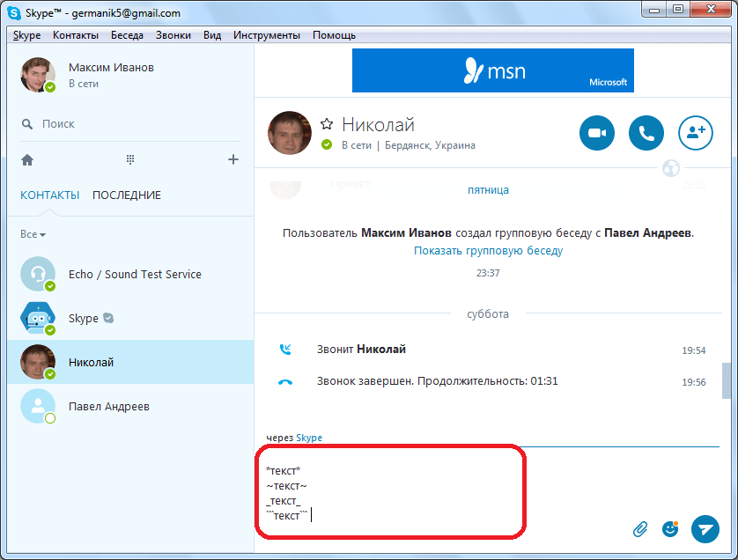Click the Показать групповую беседу link

(x=488, y=251)
